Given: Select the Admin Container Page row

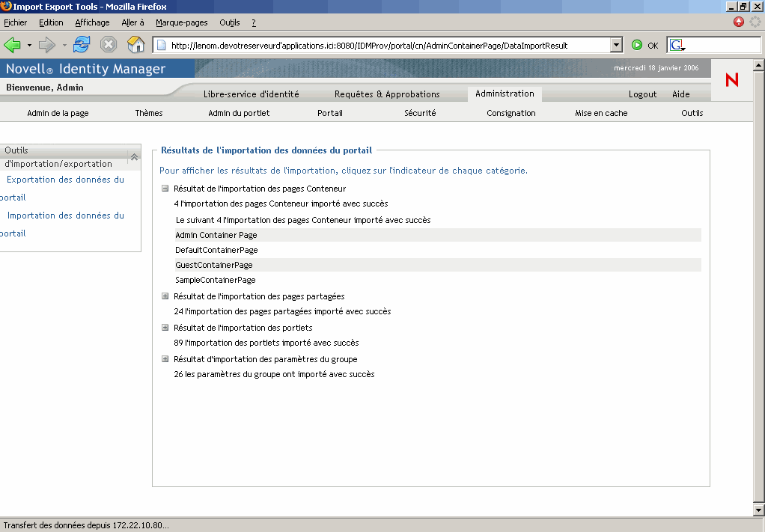Looking at the screenshot, I should 438,235.
